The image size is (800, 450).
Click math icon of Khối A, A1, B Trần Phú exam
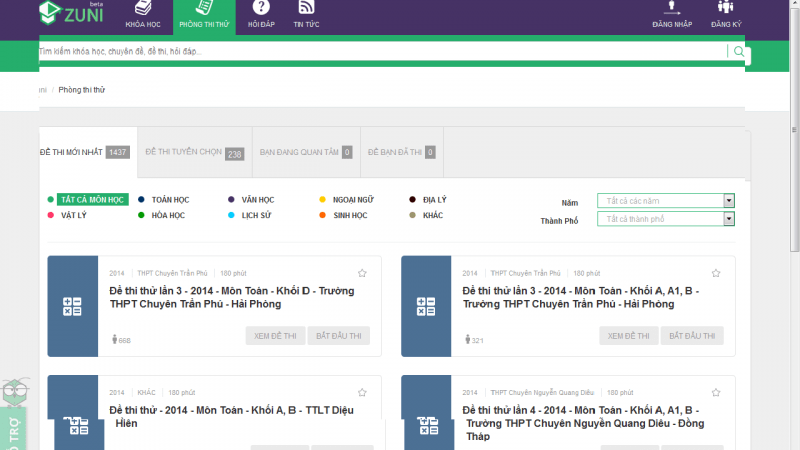click(x=426, y=307)
